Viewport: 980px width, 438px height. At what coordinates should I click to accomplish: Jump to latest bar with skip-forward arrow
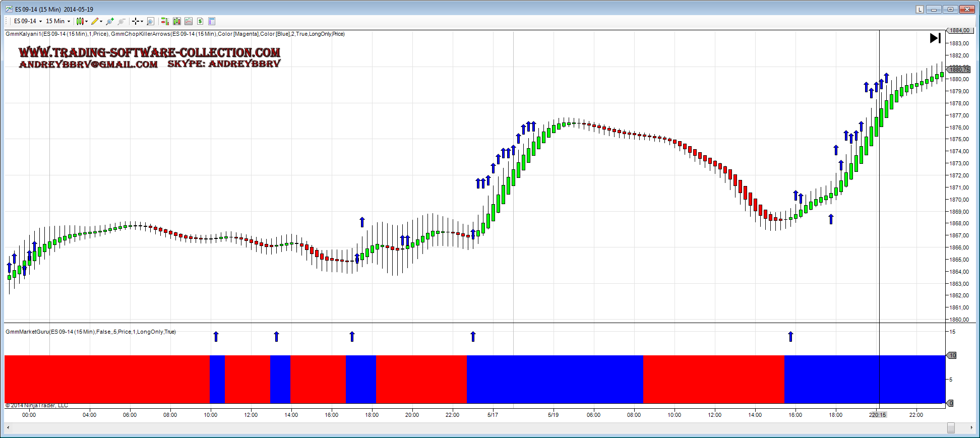[x=935, y=38]
